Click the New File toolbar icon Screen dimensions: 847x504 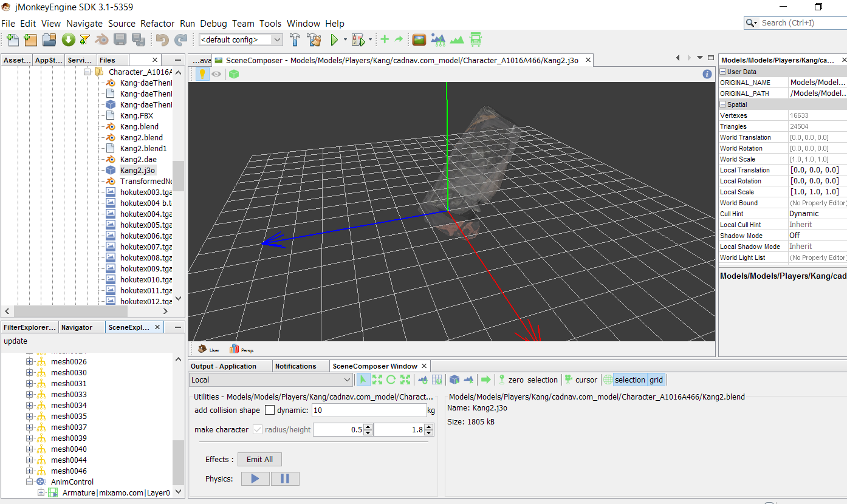(13, 40)
